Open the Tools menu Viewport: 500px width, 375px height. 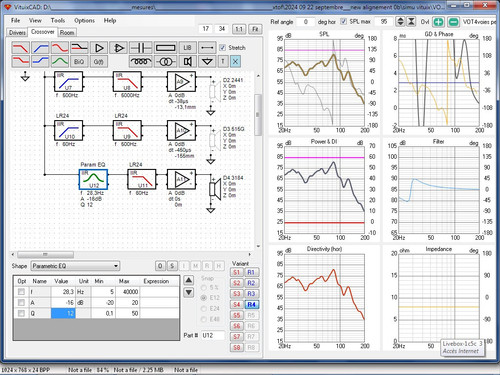pyautogui.click(x=58, y=20)
